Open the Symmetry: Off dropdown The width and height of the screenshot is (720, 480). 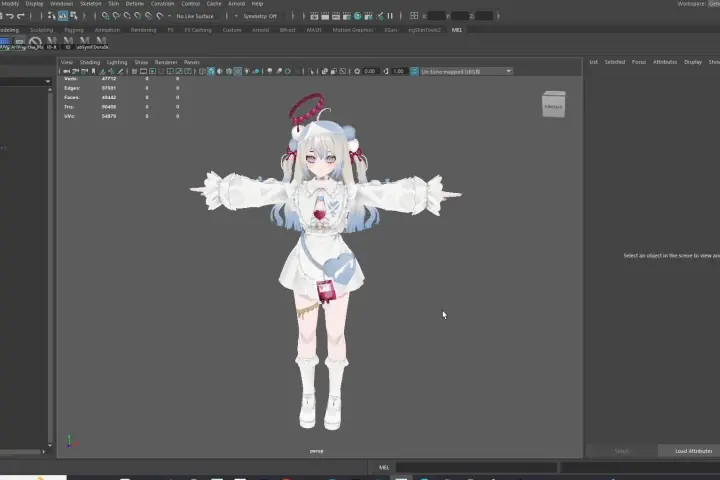click(260, 16)
